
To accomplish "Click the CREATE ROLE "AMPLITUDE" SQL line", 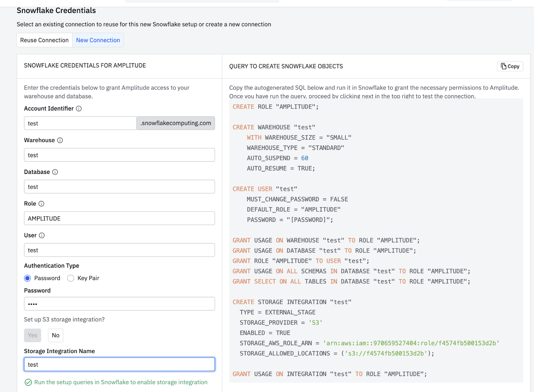I will pos(276,107).
